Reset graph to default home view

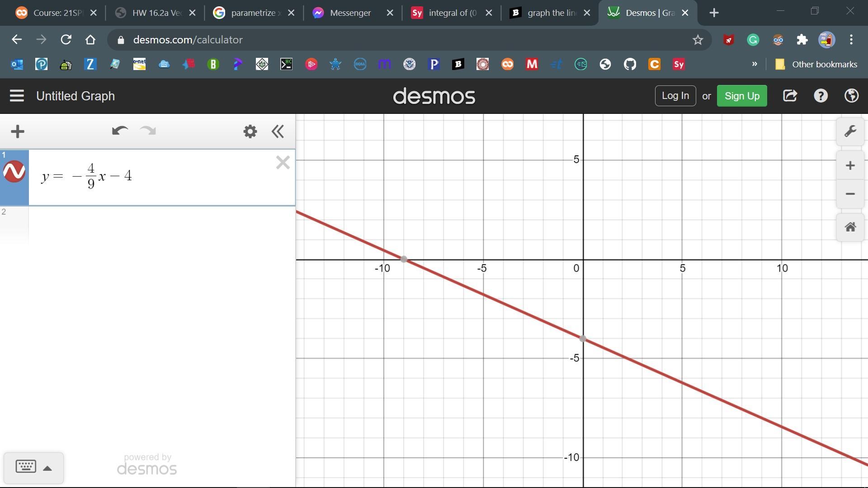[850, 227]
